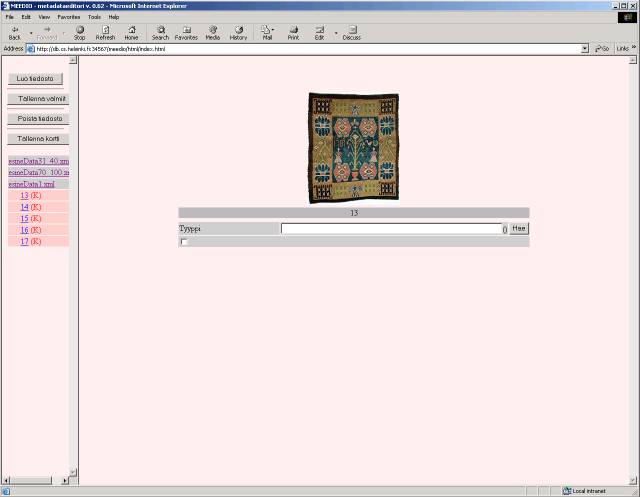Click left sidebar horizontal scrollbar right arrow

64,481
